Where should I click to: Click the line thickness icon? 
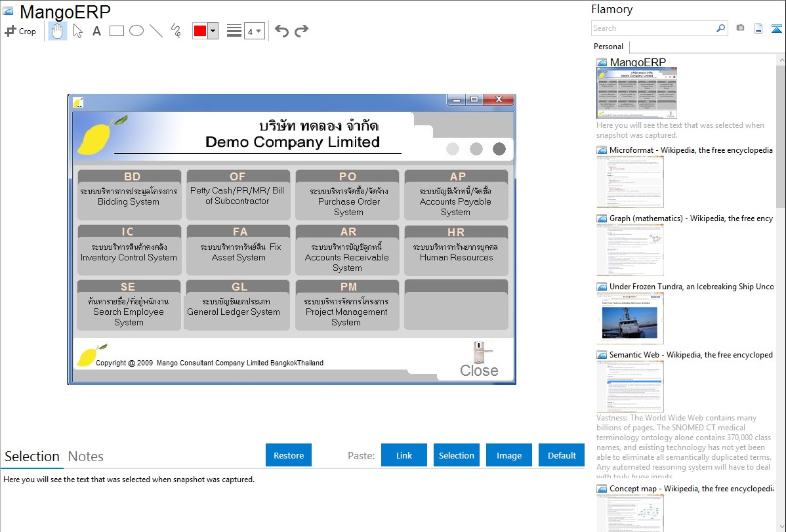tap(234, 31)
